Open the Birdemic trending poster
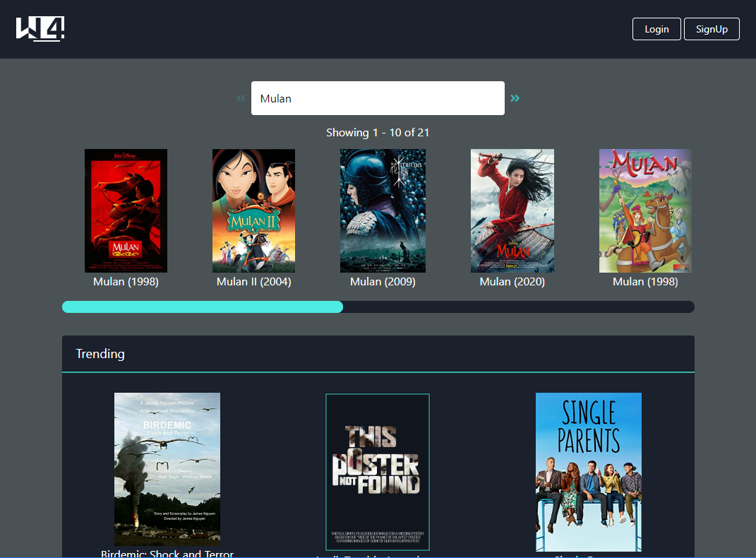 tap(167, 469)
